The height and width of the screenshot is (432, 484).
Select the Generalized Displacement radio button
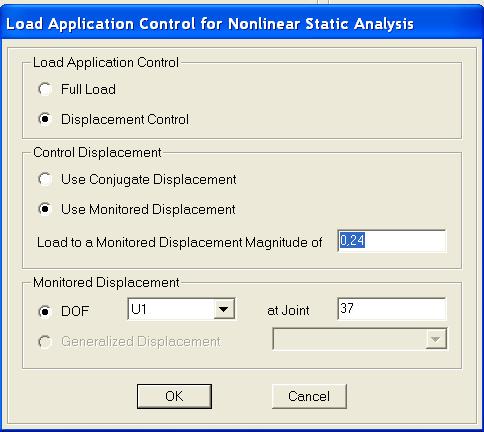(45, 341)
